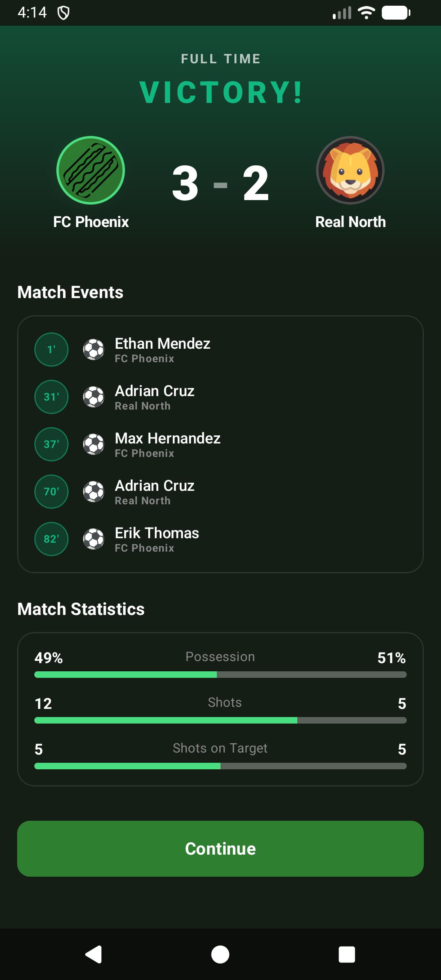Image resolution: width=441 pixels, height=980 pixels.
Task: Select the Full Time label
Action: click(220, 58)
